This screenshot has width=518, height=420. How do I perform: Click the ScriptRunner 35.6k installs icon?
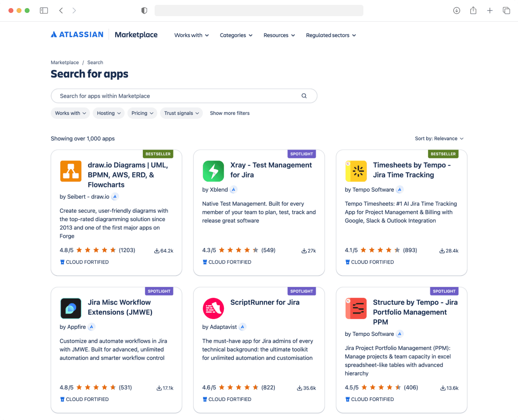299,388
